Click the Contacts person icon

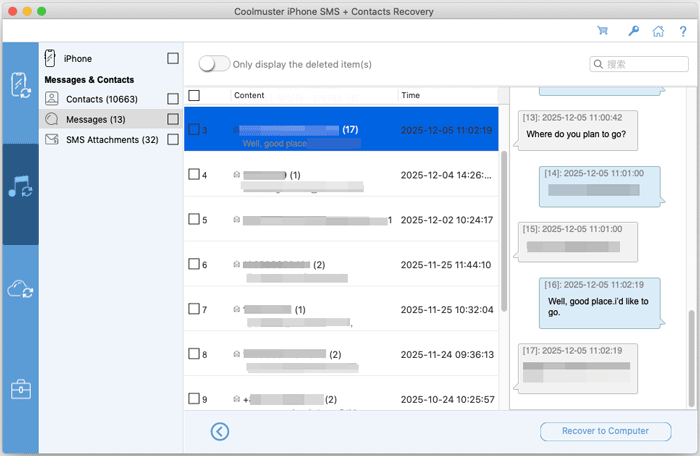pos(52,98)
